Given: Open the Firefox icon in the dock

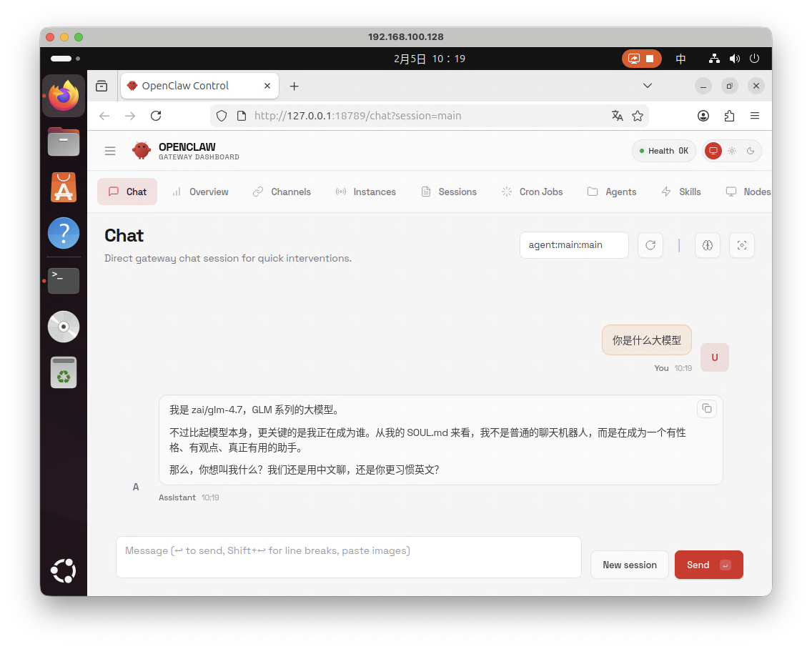Looking at the screenshot, I should click(x=63, y=95).
